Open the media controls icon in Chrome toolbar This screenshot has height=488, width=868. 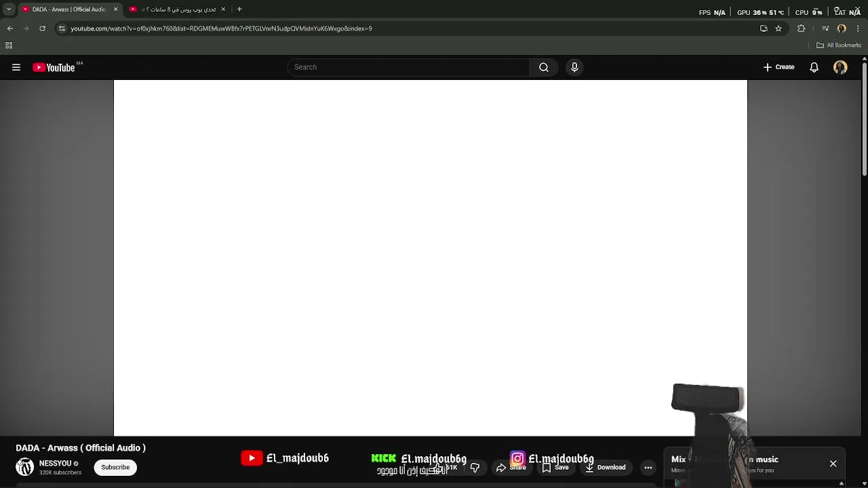click(x=825, y=28)
